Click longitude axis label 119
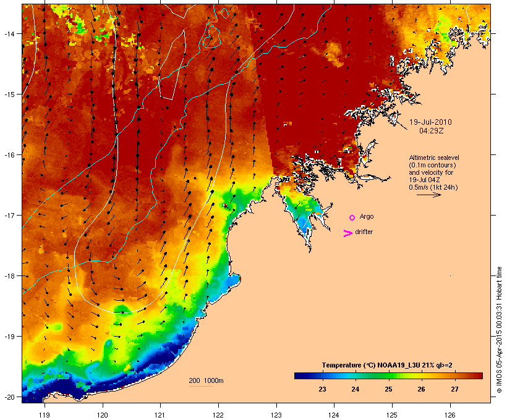The width and height of the screenshot is (507, 420). pyautogui.click(x=45, y=415)
